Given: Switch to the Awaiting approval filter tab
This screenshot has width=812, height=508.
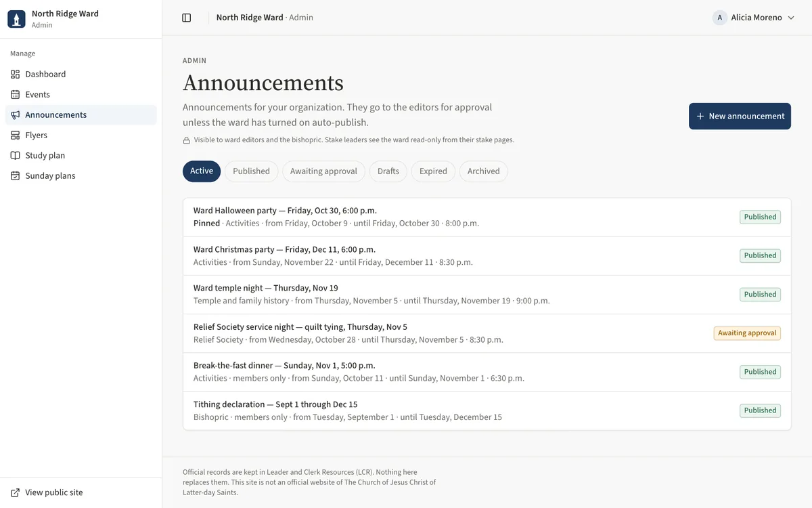Looking at the screenshot, I should 323,171.
